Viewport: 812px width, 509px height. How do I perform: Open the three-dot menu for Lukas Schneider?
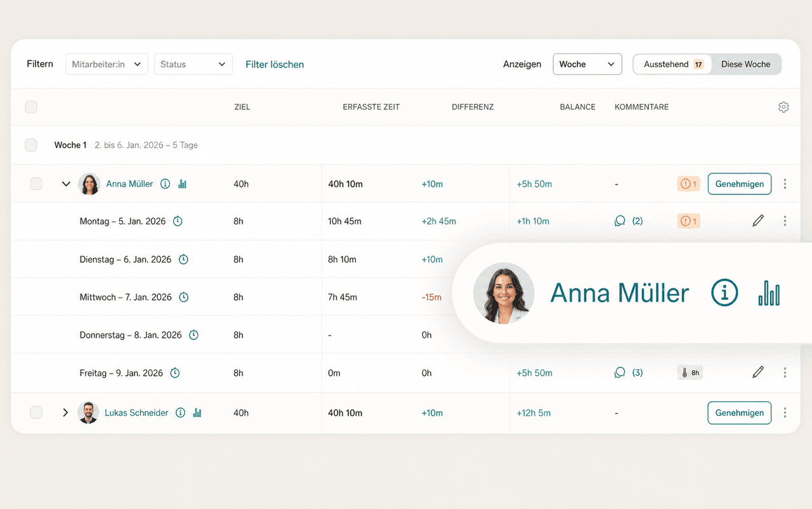click(785, 413)
